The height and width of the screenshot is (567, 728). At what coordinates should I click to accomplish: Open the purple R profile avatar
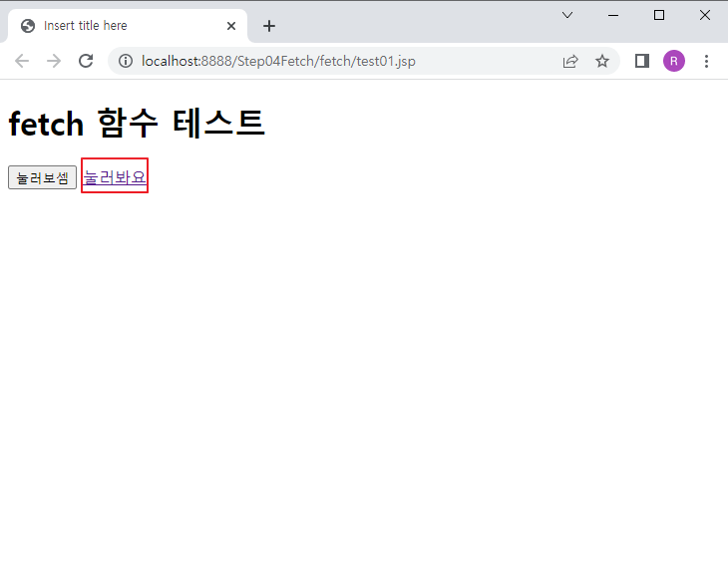point(674,61)
